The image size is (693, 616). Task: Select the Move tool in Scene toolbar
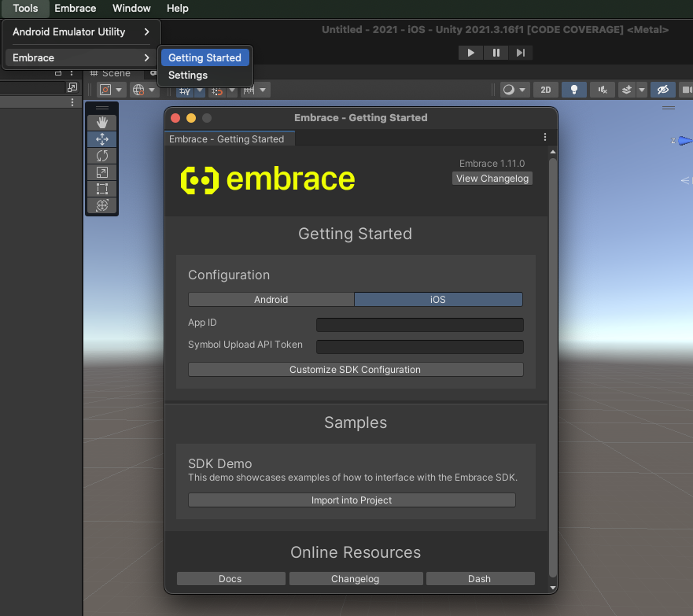pyautogui.click(x=102, y=139)
